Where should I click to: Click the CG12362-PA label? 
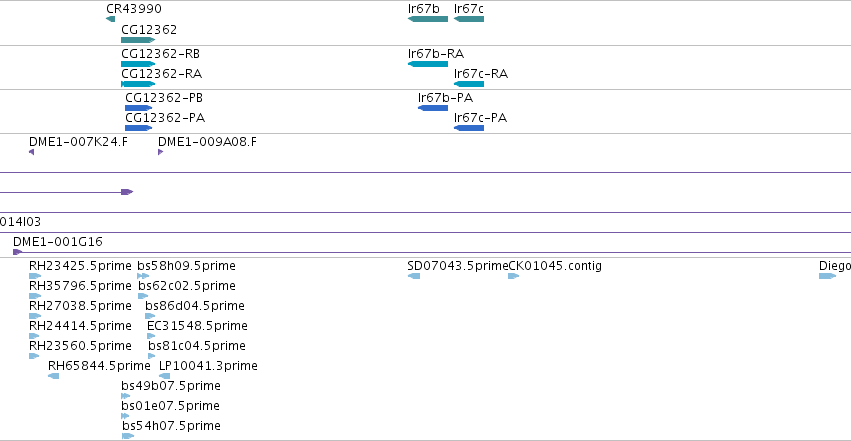(165, 118)
